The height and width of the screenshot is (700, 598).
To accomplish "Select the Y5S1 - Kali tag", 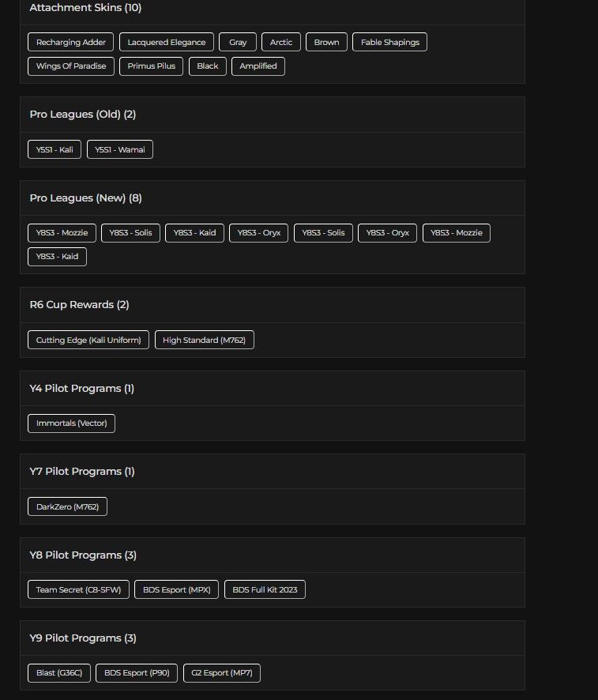I will [55, 149].
